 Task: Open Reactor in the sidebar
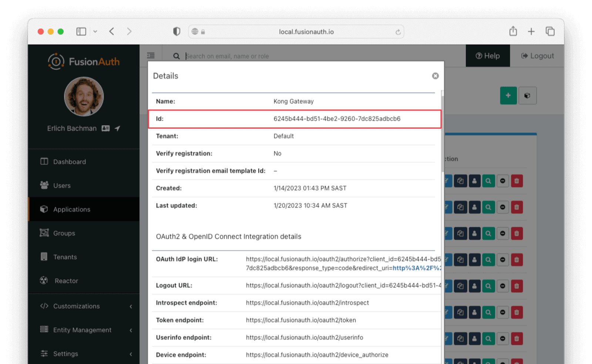tap(84, 281)
